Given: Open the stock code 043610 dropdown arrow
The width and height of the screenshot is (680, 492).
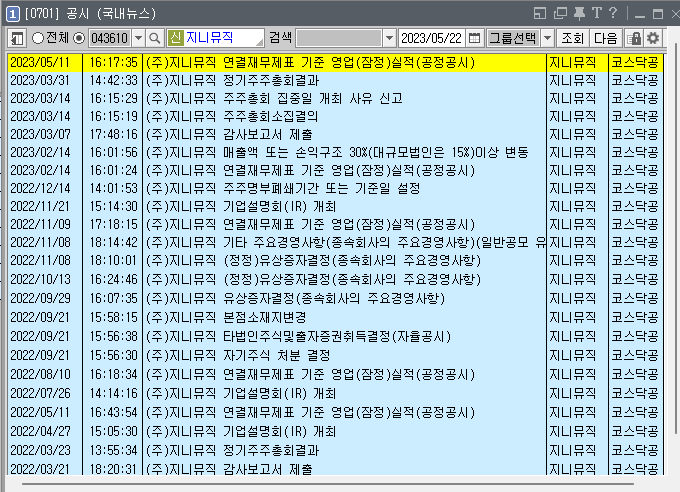Looking at the screenshot, I should [x=138, y=38].
